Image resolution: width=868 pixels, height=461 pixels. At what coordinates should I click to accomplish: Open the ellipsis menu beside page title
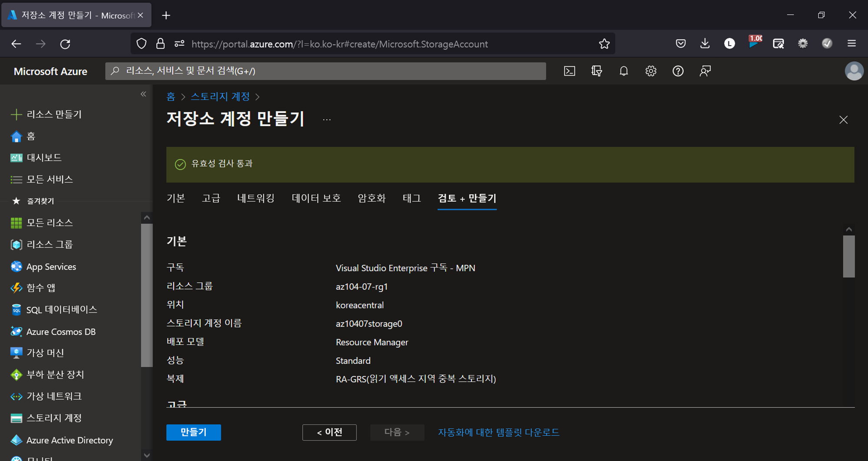[x=327, y=120]
